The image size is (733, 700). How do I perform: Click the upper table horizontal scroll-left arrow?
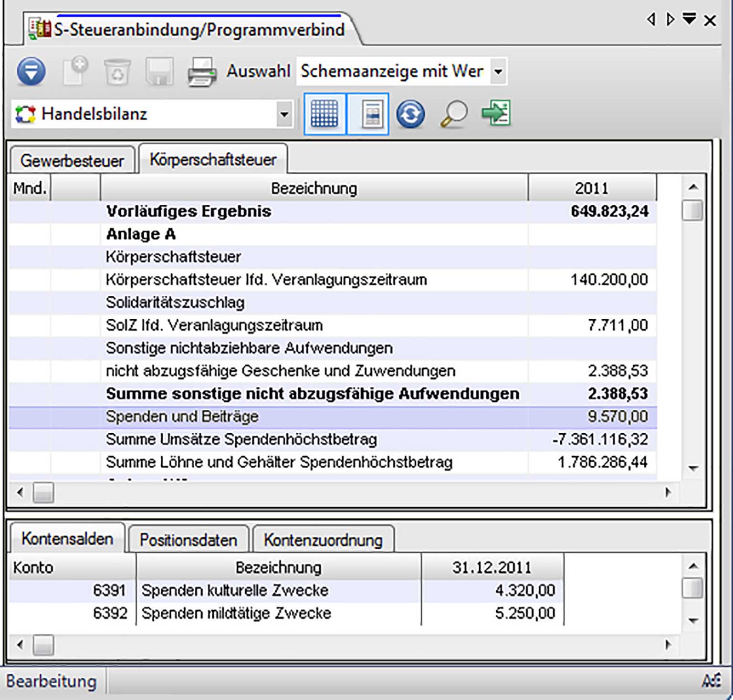20,492
